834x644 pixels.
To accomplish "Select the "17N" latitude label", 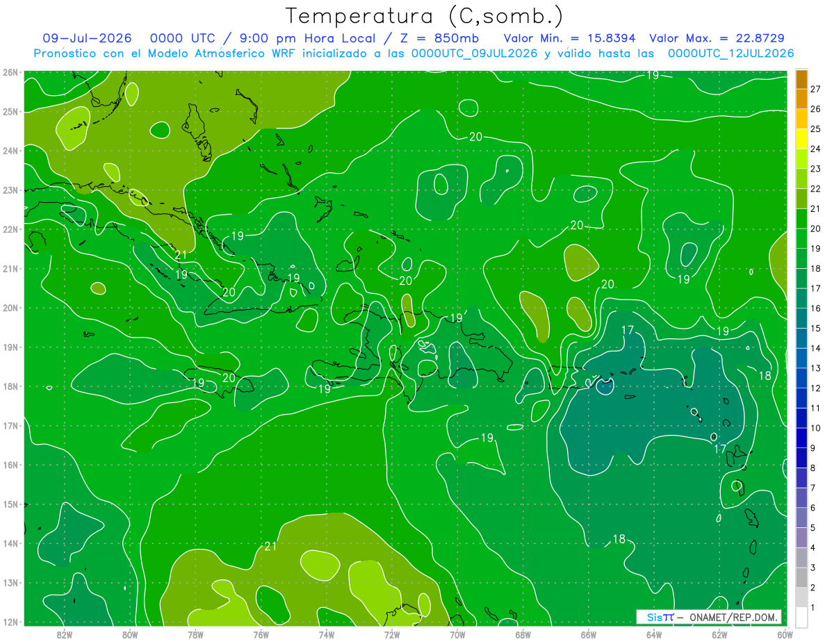I will 10,425.
